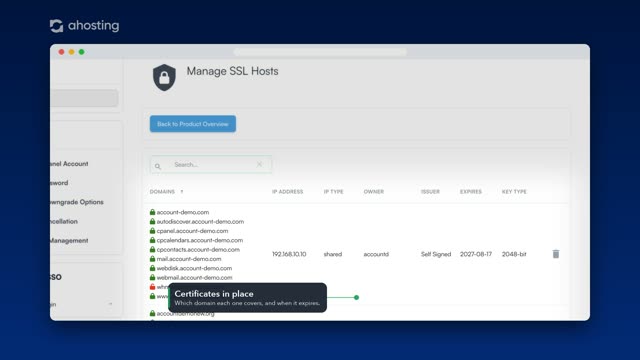Open the cPanel Account sidebar item
Image resolution: width=640 pixels, height=360 pixels.
(x=69, y=163)
